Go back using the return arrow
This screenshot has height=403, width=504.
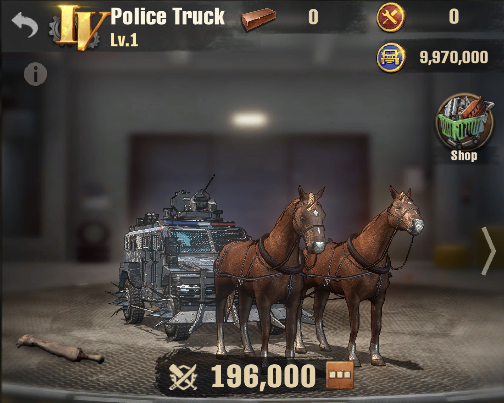point(25,24)
